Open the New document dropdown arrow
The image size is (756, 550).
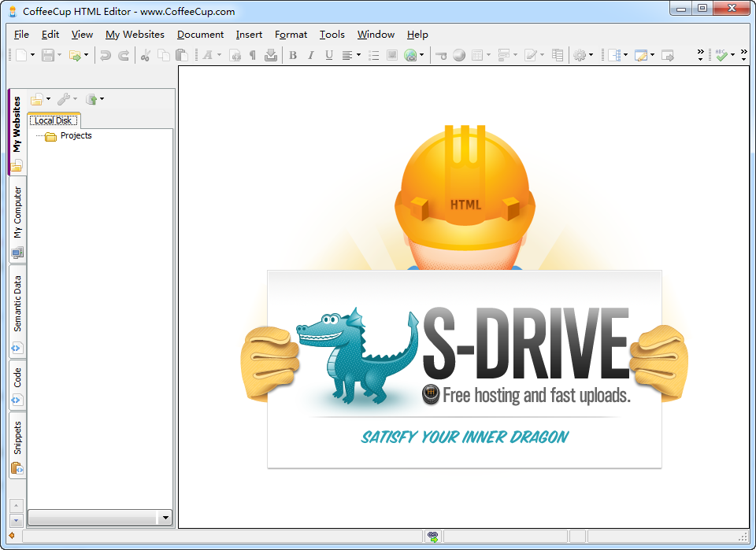(31, 55)
